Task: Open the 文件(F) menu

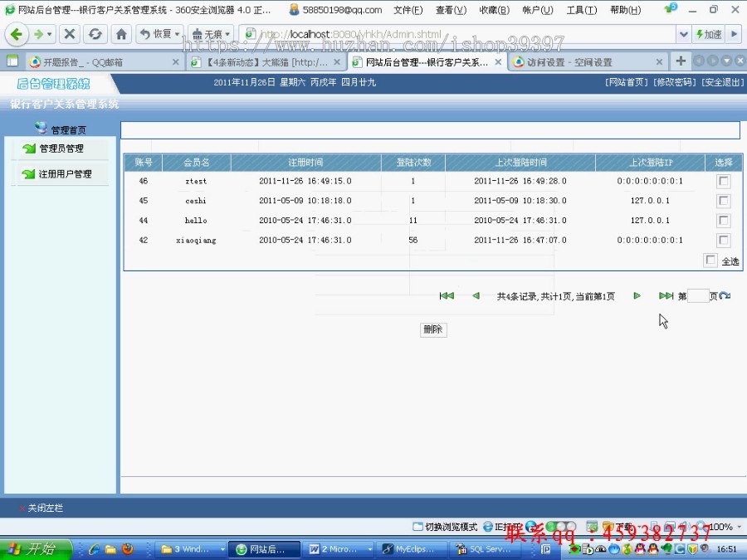Action: (x=408, y=10)
